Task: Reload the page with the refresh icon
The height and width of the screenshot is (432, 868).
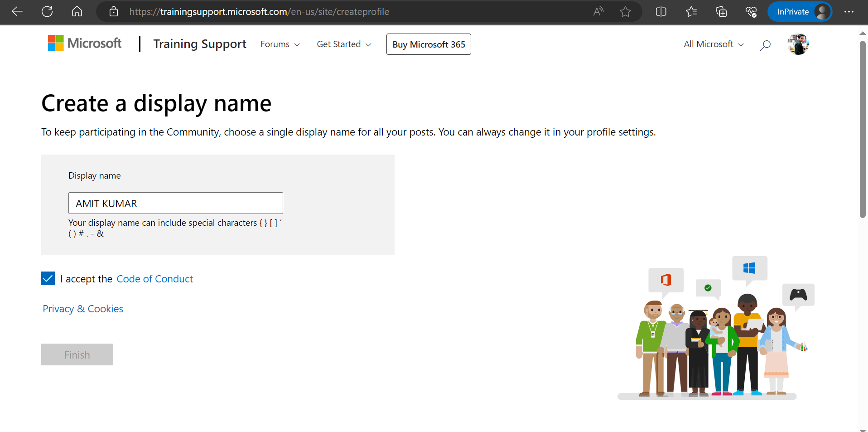Action: (47, 12)
